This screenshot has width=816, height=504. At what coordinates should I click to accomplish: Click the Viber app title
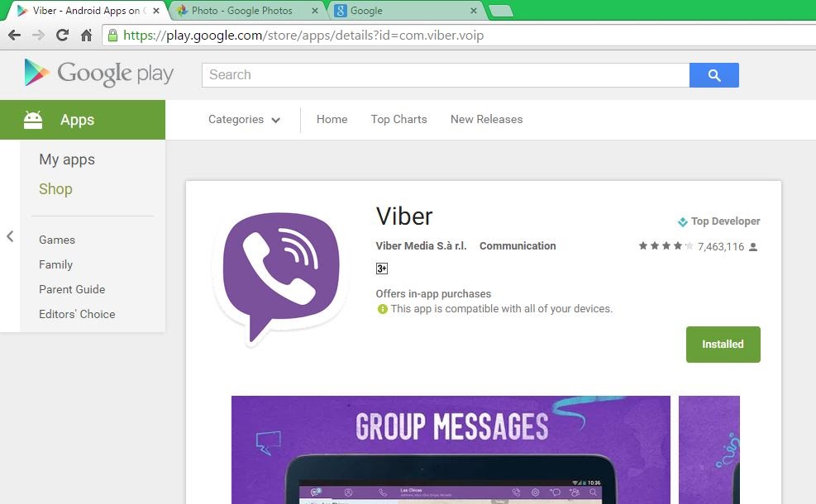tap(404, 216)
